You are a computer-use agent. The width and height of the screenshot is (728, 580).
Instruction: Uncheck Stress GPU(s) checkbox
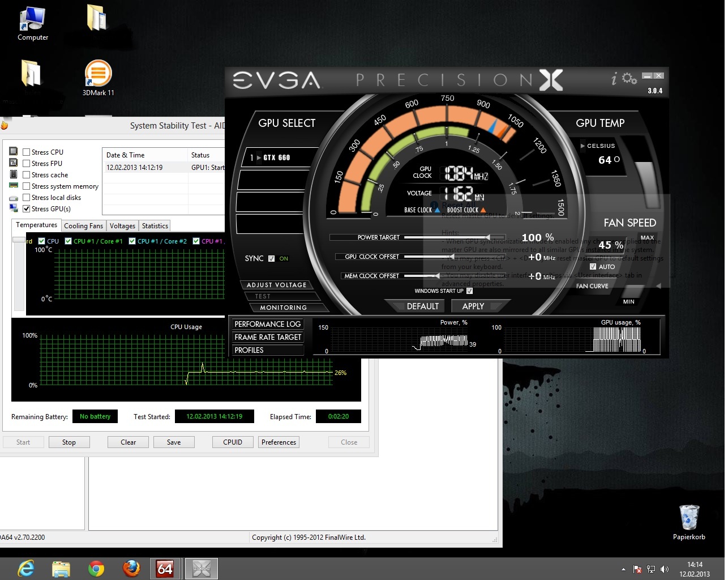(x=26, y=208)
